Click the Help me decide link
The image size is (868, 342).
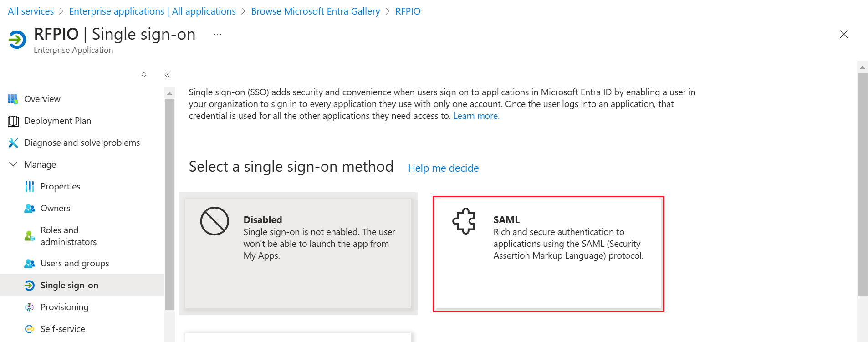tap(444, 168)
